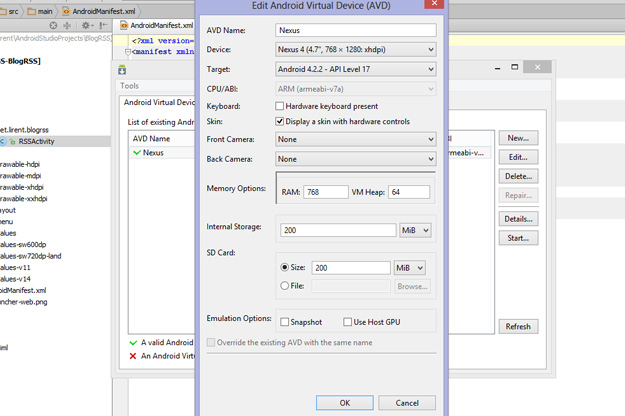This screenshot has height=416, width=625.
Task: Select the Android Virtual Devices tab
Action: coord(159,102)
